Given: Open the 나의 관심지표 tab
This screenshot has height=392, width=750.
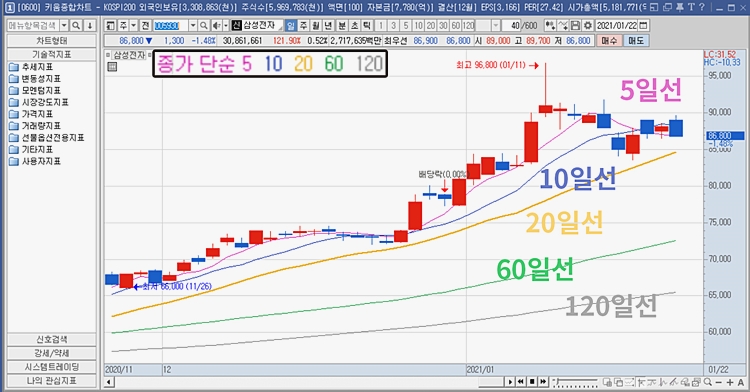Looking at the screenshot, I should (x=52, y=381).
